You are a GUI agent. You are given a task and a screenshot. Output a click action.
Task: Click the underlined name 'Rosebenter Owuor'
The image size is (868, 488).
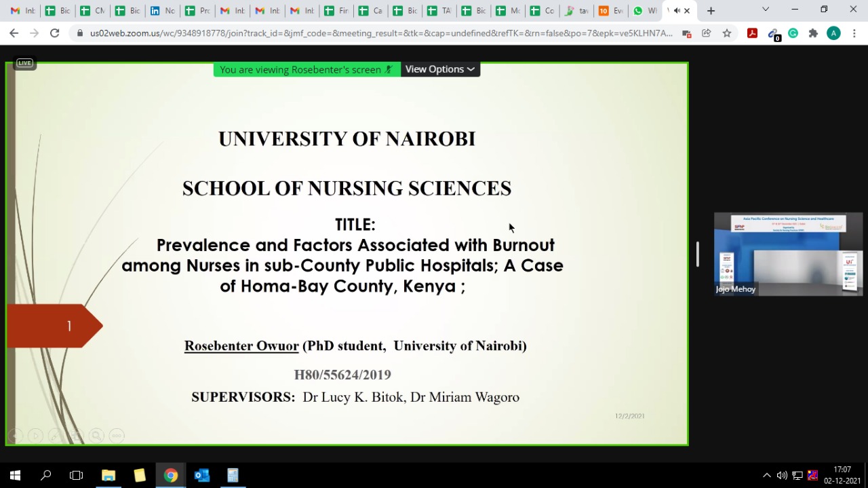point(241,346)
